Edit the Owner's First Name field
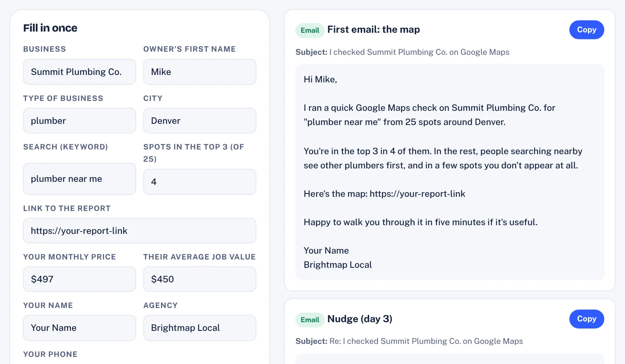The height and width of the screenshot is (364, 625). [x=200, y=72]
